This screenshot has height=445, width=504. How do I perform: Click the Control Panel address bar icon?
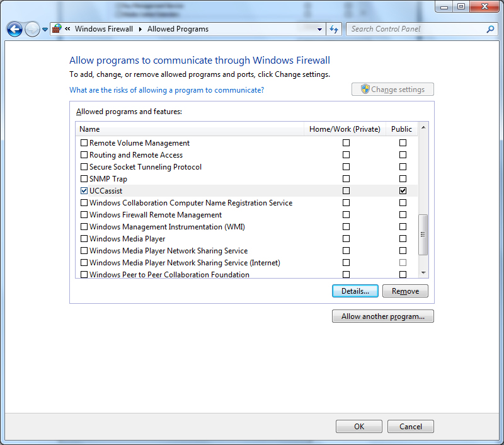click(57, 29)
